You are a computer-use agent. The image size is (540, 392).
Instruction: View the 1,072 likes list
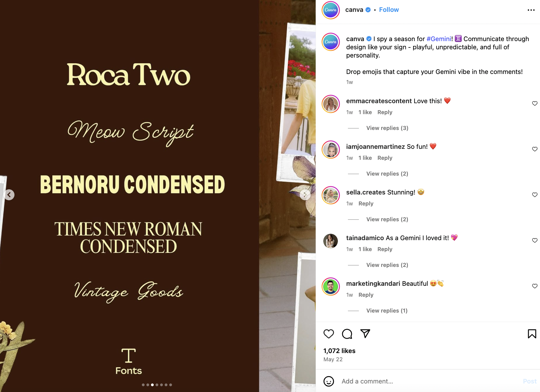[339, 351]
